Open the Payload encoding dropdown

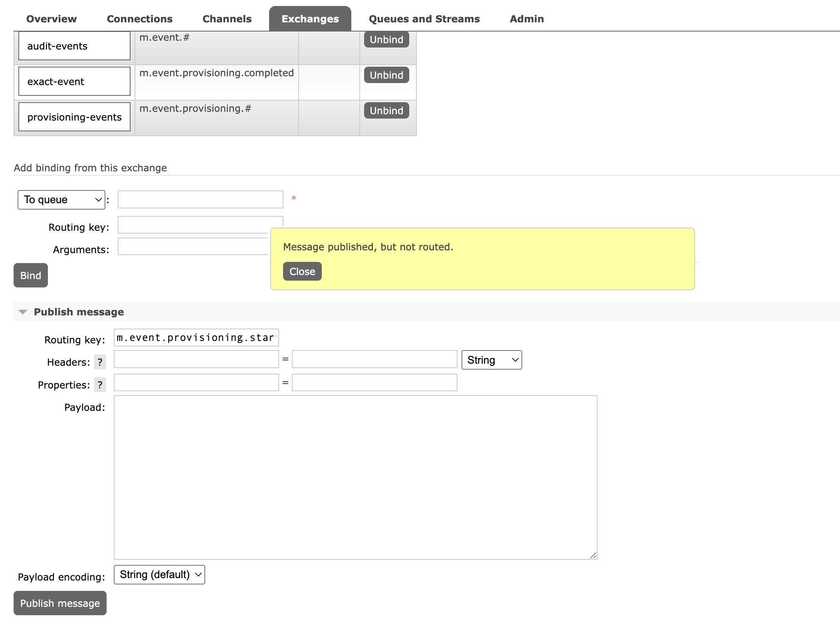(x=159, y=574)
